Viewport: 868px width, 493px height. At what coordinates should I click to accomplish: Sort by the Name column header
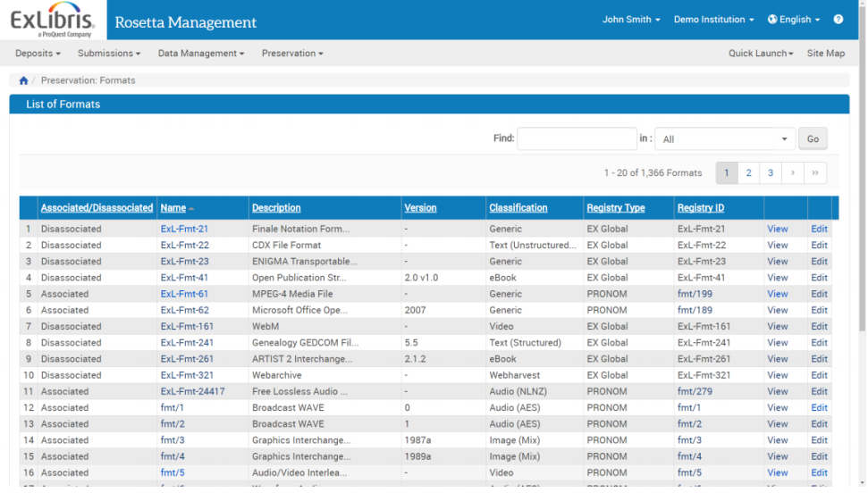(173, 208)
